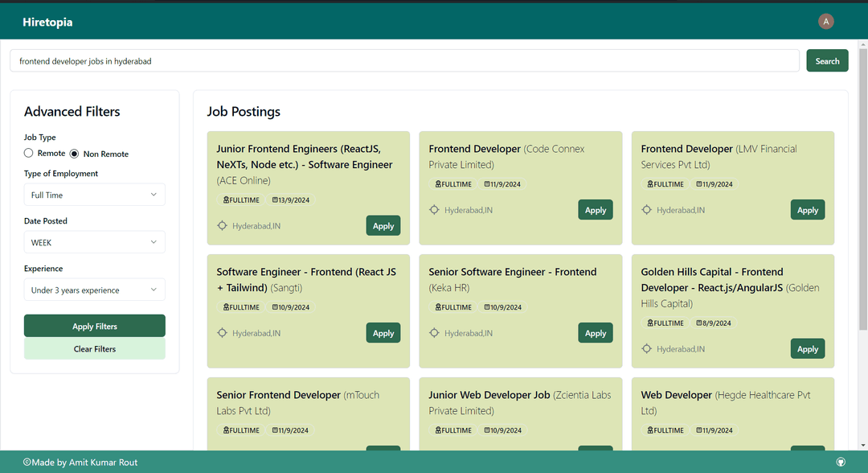
Task: Click Apply Filters button
Action: 94,327
